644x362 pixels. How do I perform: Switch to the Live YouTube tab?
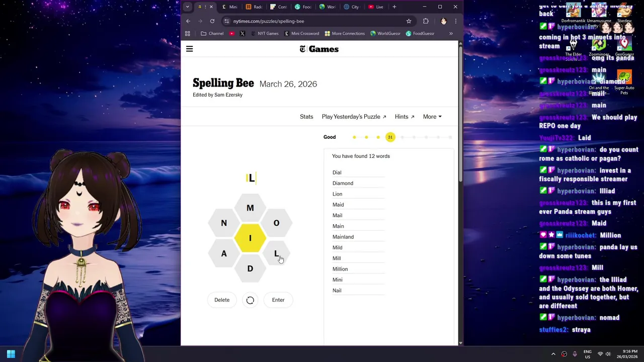pos(376,7)
